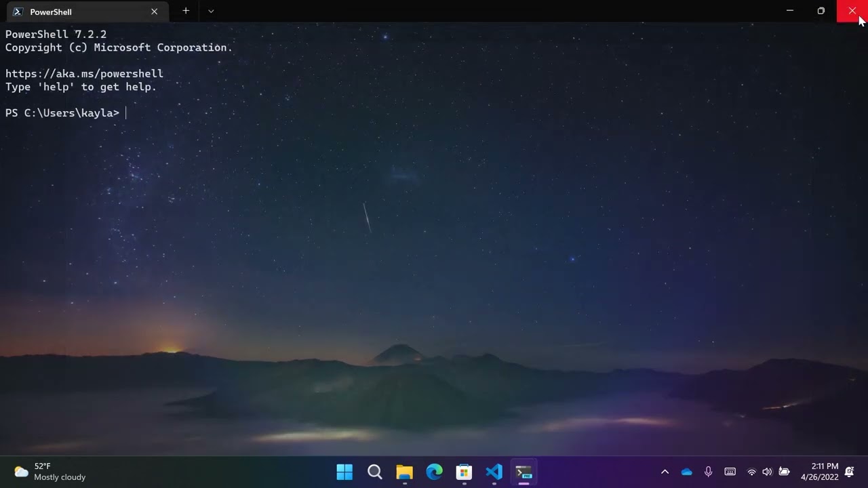Click 'Copyright (c) Microsoft Corporation.' text
Screen dimensions: 868x488
pos(119,47)
